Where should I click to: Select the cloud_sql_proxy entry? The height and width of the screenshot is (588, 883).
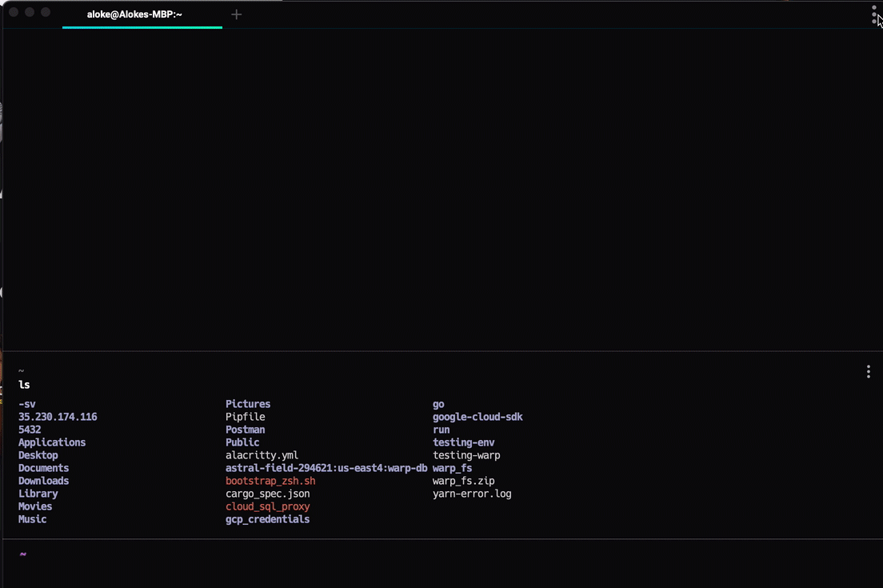266,506
